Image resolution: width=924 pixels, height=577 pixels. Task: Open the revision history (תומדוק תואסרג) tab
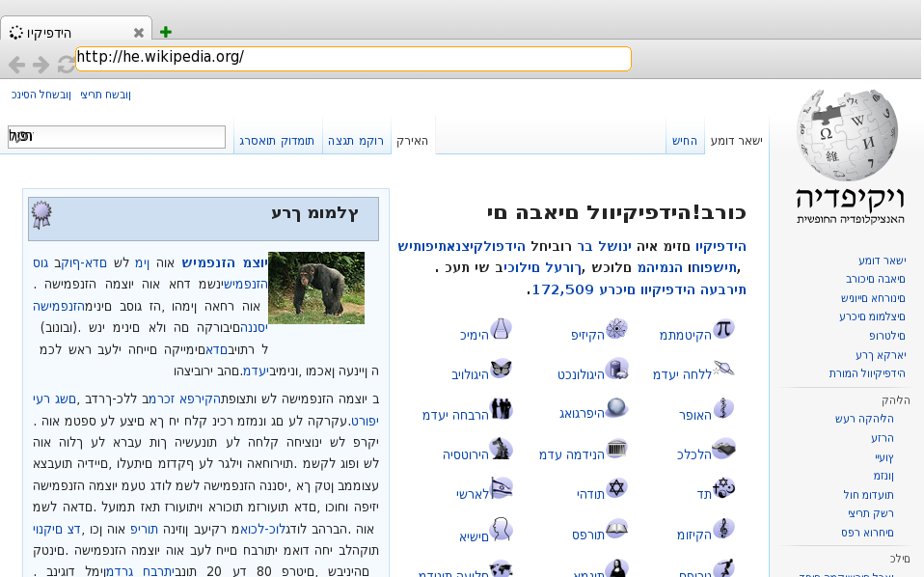click(277, 141)
